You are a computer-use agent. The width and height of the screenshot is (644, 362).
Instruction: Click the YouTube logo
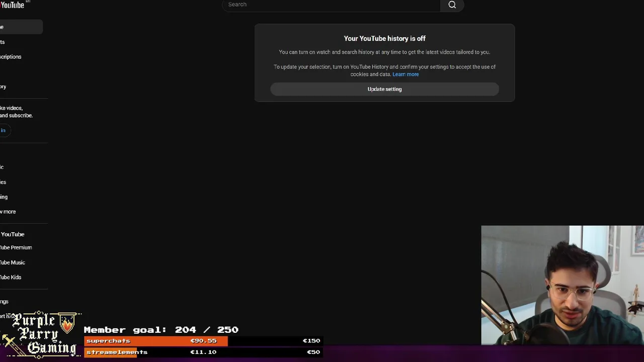12,5
